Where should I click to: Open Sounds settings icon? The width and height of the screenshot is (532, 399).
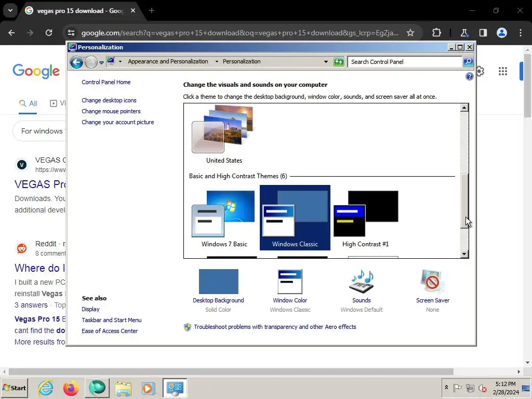tap(362, 282)
